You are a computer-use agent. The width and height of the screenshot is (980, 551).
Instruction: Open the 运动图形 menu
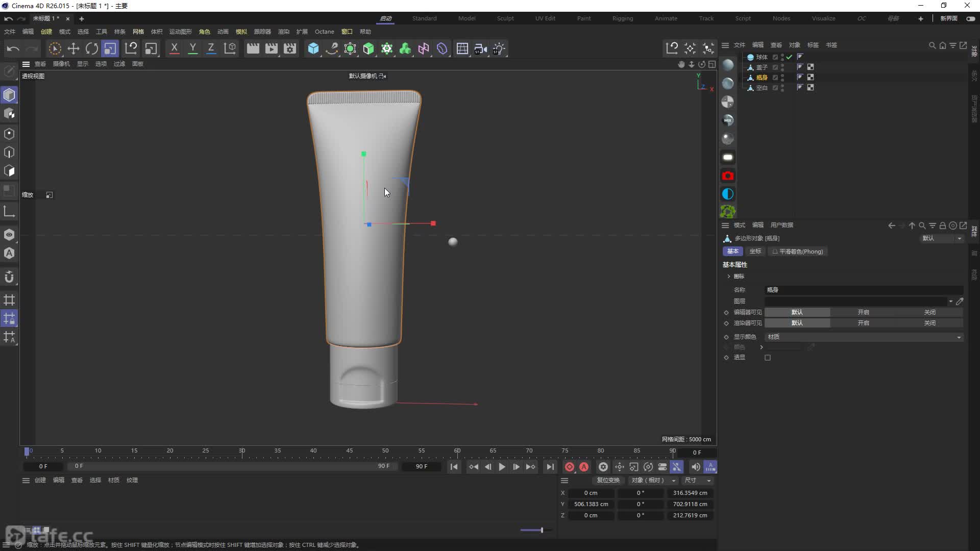[180, 32]
